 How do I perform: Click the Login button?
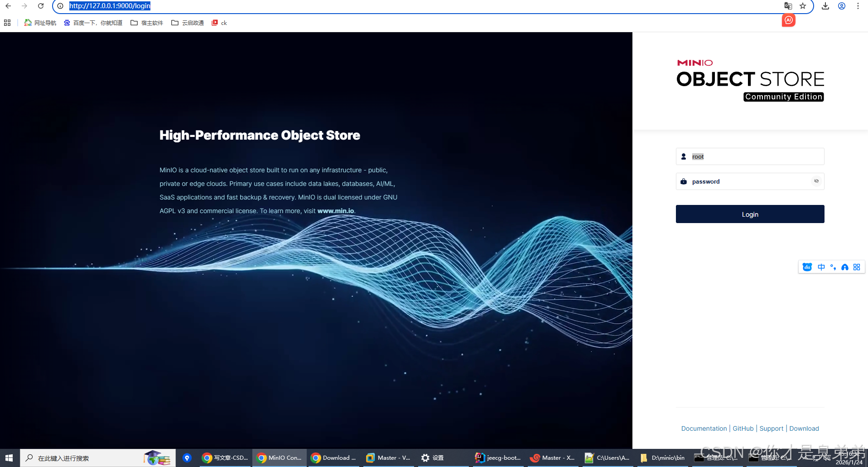(750, 214)
